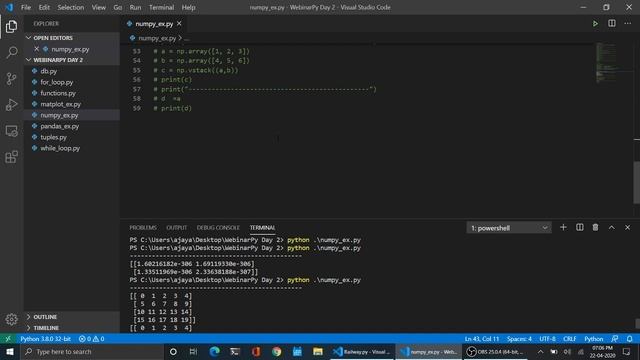Change the CRLF end of line sequence

click(x=569, y=339)
